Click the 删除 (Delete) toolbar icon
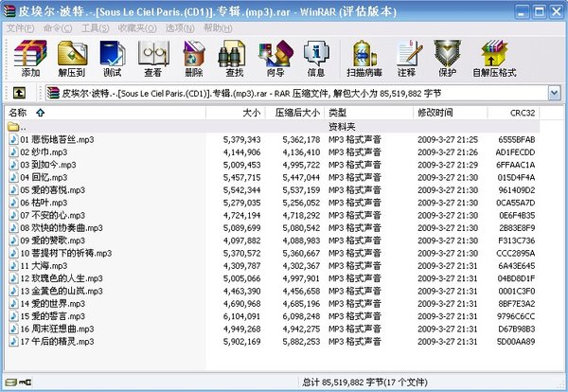 coord(194,59)
